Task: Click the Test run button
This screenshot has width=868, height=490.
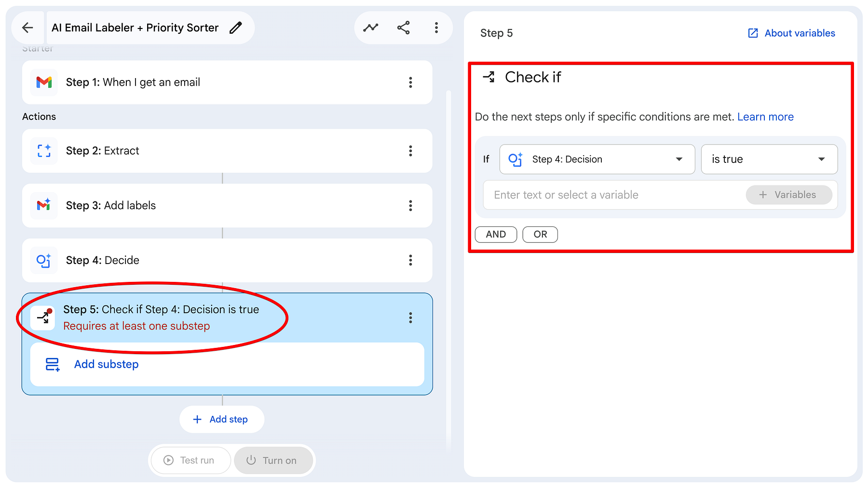Action: tap(190, 460)
